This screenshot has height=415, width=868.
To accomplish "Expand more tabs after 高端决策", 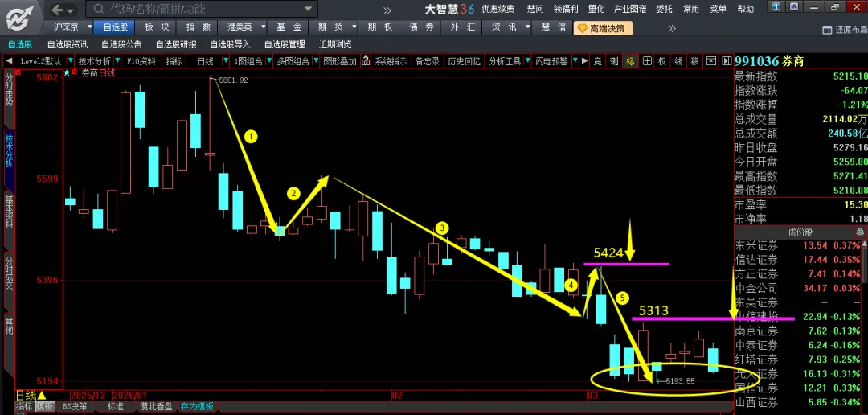I will point(671,28).
